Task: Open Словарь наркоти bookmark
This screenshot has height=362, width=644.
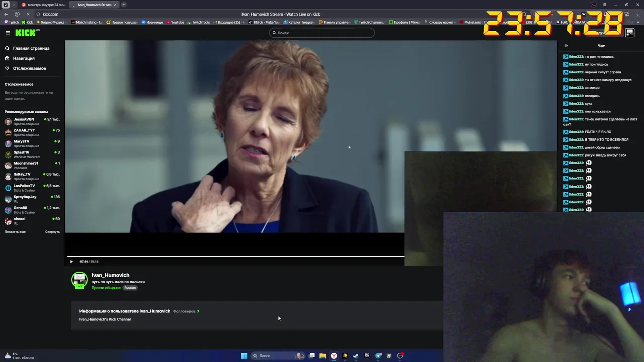Action: pyautogui.click(x=440, y=22)
